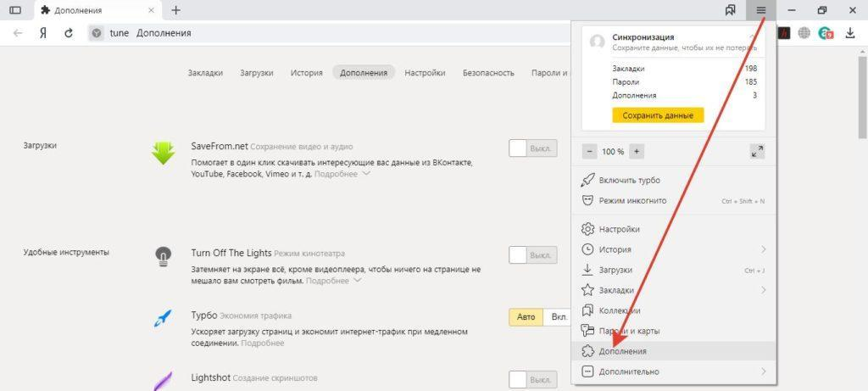The width and height of the screenshot is (868, 391).
Task: Click the Сохранить данные button
Action: [x=658, y=115]
